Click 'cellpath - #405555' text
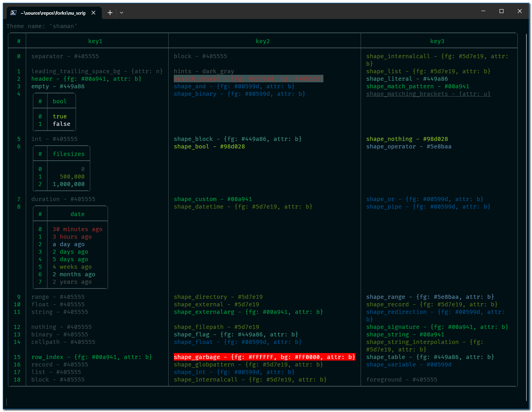Viewport: 532px width, 412px height. tap(63, 342)
